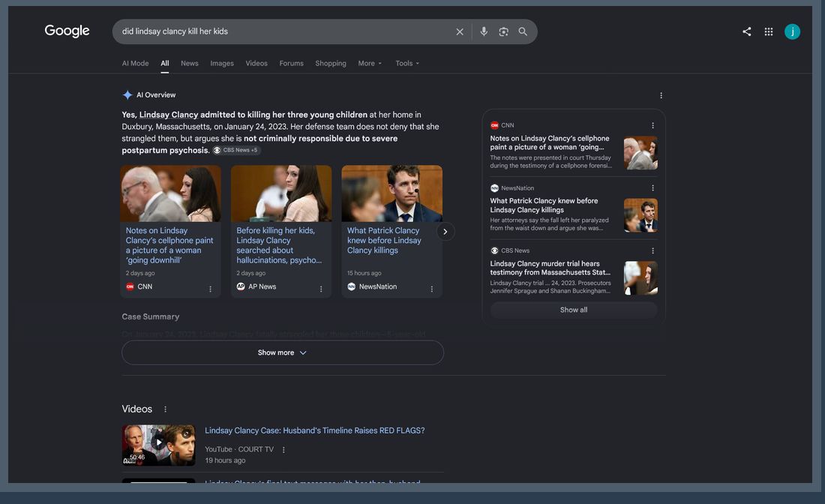The image size is (825, 504).
Task: Switch to the Forums tab
Action: [292, 63]
